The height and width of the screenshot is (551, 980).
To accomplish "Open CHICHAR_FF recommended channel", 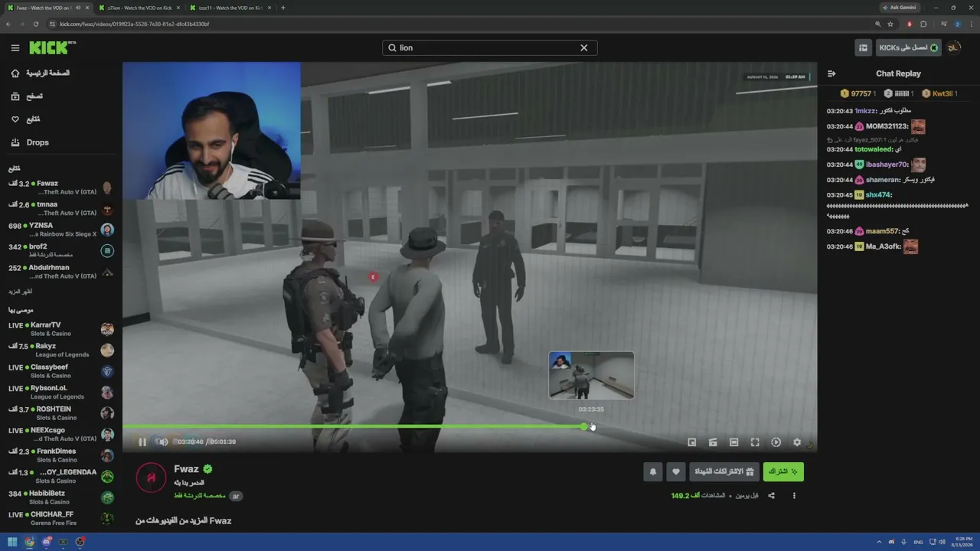I will point(60,518).
